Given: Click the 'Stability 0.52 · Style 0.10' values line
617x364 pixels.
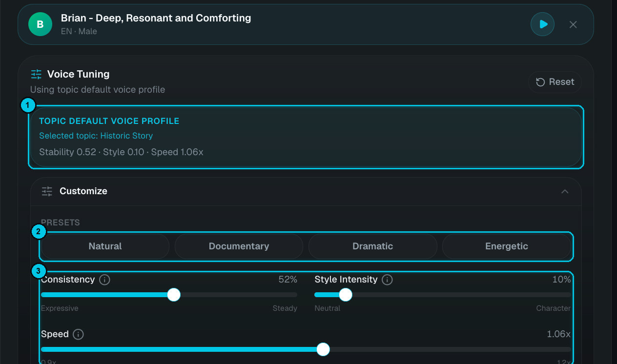Looking at the screenshot, I should [121, 152].
